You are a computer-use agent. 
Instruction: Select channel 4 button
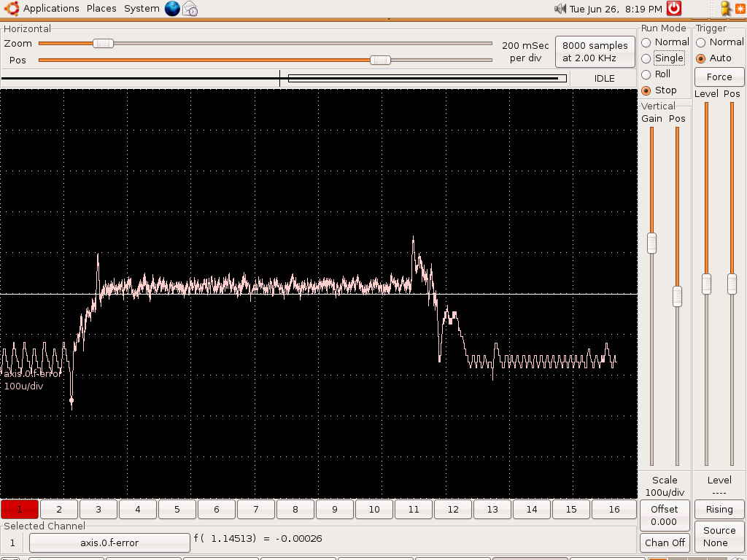click(138, 509)
